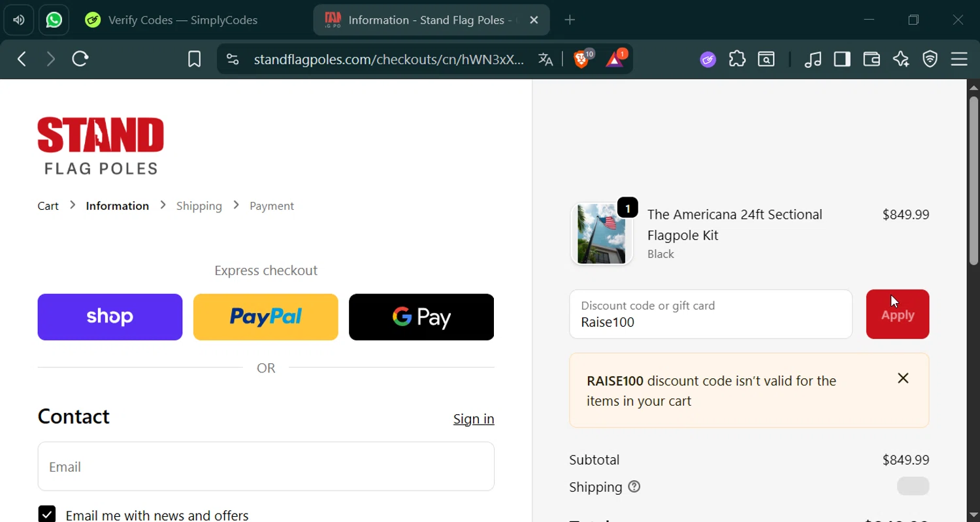Open the browser hamburger menu
This screenshot has height=522, width=980.
pyautogui.click(x=959, y=59)
